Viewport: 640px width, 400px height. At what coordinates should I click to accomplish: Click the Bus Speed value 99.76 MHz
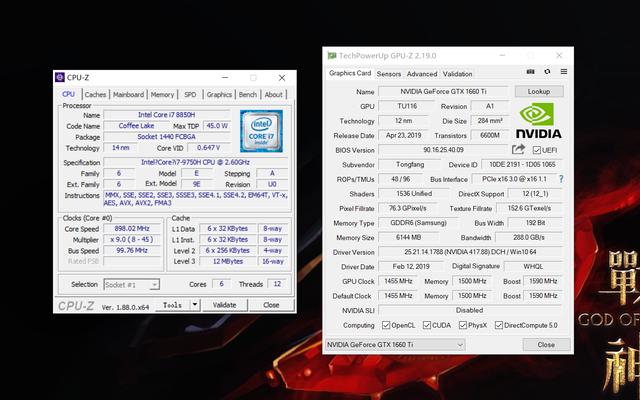132,250
